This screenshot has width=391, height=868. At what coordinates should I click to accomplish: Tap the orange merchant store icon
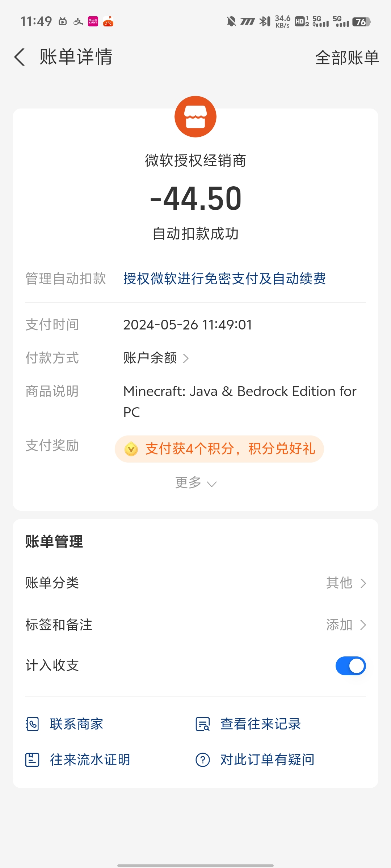[x=195, y=116]
